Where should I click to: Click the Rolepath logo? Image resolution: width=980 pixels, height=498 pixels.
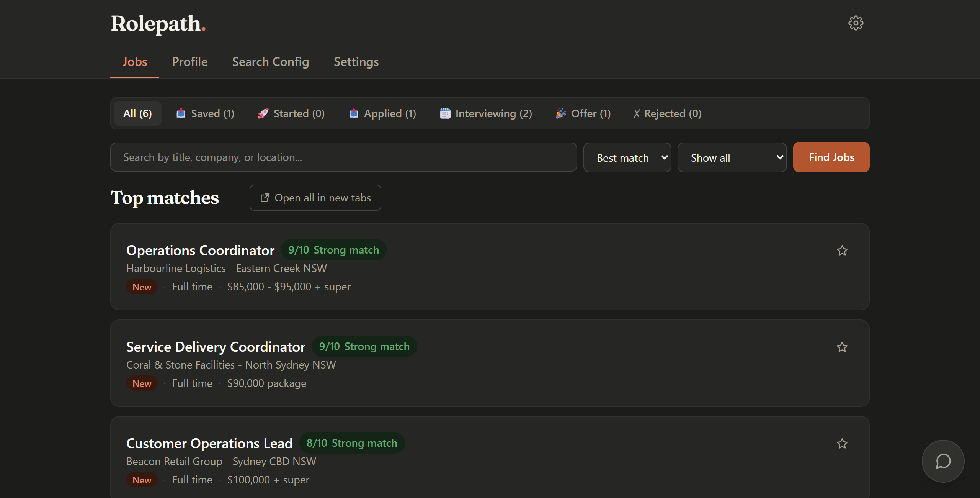(158, 24)
